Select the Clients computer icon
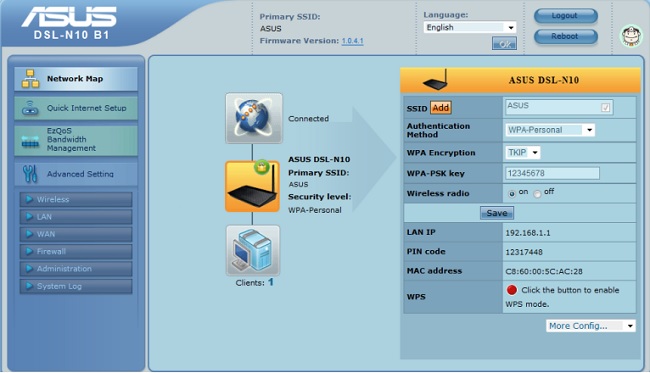 pos(252,251)
